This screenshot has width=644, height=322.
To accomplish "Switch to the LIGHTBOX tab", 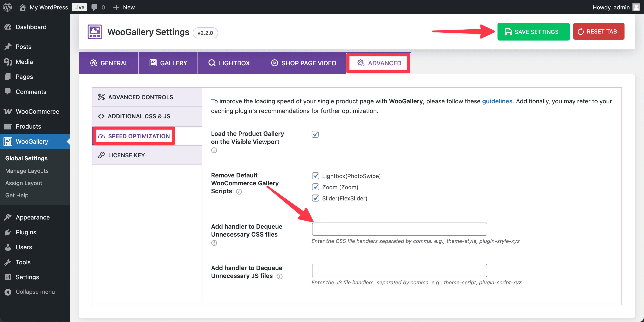I will [x=229, y=63].
